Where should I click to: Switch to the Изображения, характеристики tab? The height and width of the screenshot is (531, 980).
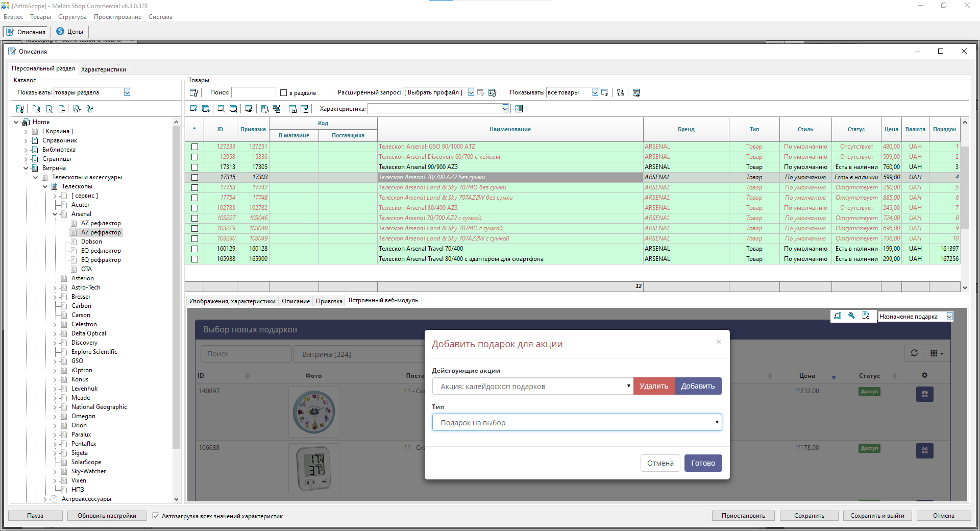tap(232, 301)
